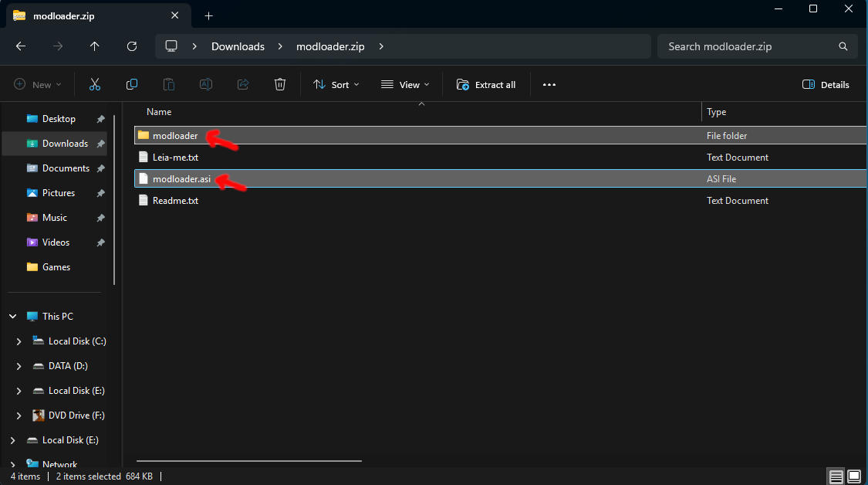Select the modloader.asi file name
The height and width of the screenshot is (485, 868).
pyautogui.click(x=181, y=179)
